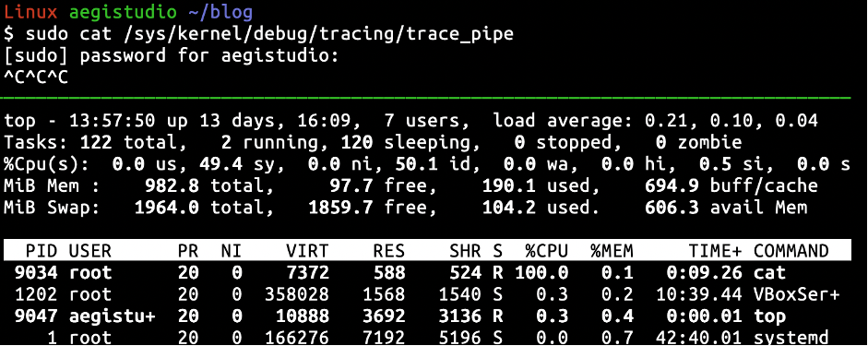This screenshot has width=868, height=346.
Task: Select the VBoxSer+ process row
Action: [427, 294]
